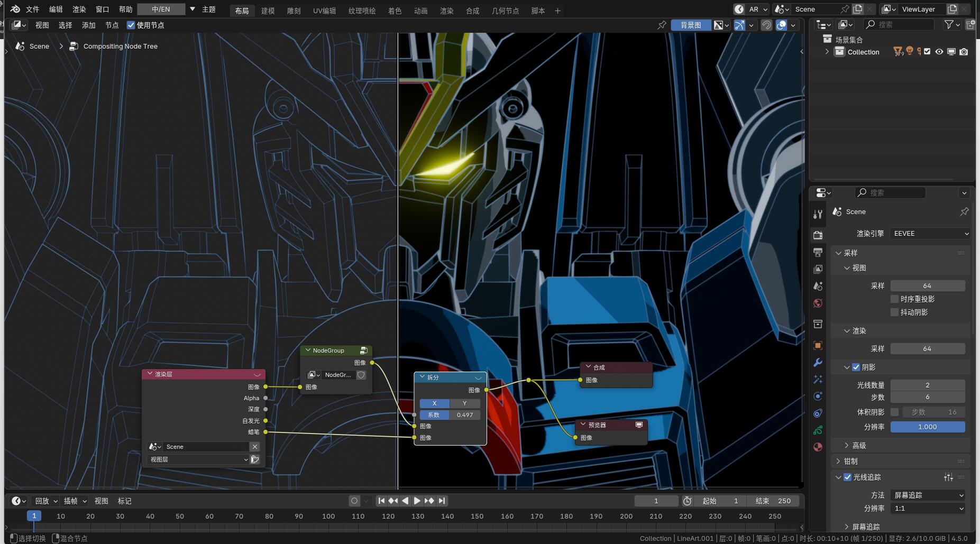Open the Object Data green curve tab
Screen dimensions: 980x544
point(818,430)
